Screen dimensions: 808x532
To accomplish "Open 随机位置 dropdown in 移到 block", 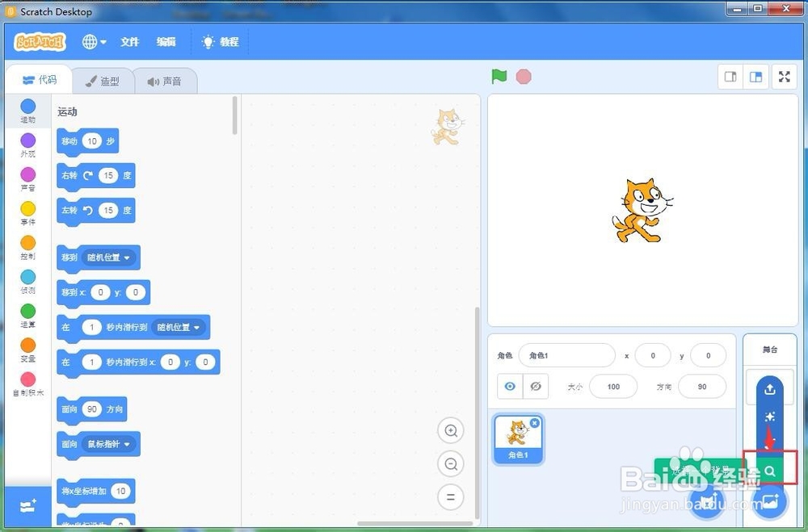I will (109, 257).
